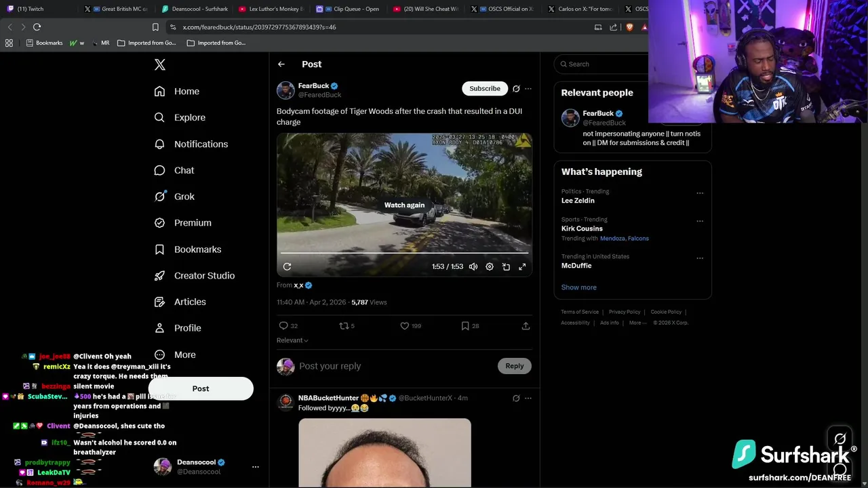Open Grok from sidebar
868x488 pixels.
(174, 197)
